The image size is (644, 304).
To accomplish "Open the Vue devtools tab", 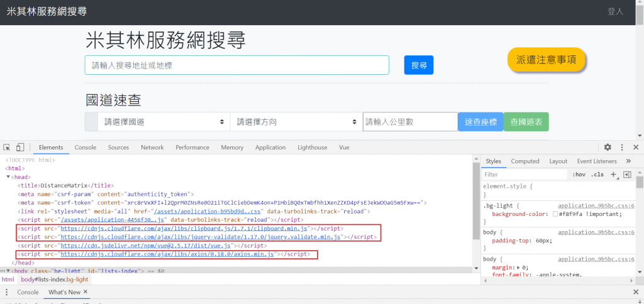I will coord(344,147).
